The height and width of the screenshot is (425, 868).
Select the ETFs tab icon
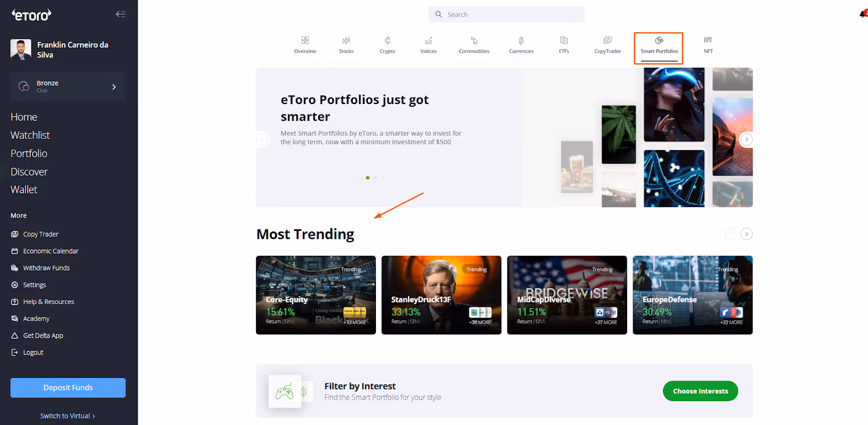(x=564, y=40)
